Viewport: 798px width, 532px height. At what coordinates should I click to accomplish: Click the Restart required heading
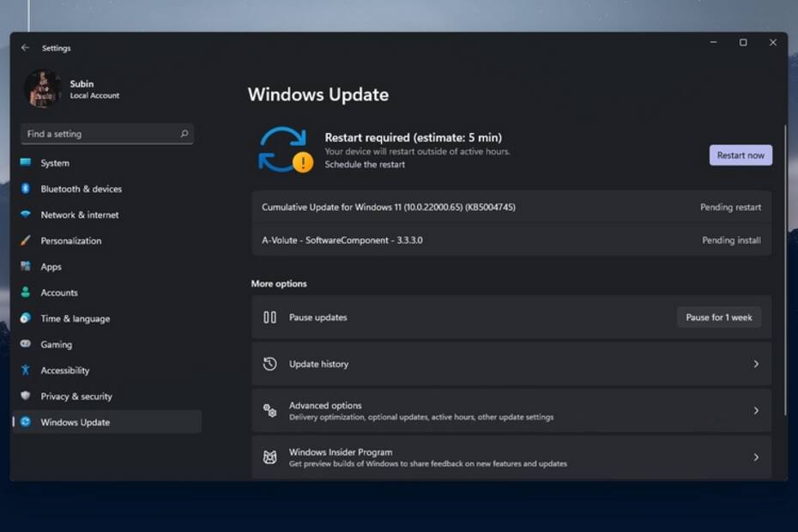click(x=414, y=137)
